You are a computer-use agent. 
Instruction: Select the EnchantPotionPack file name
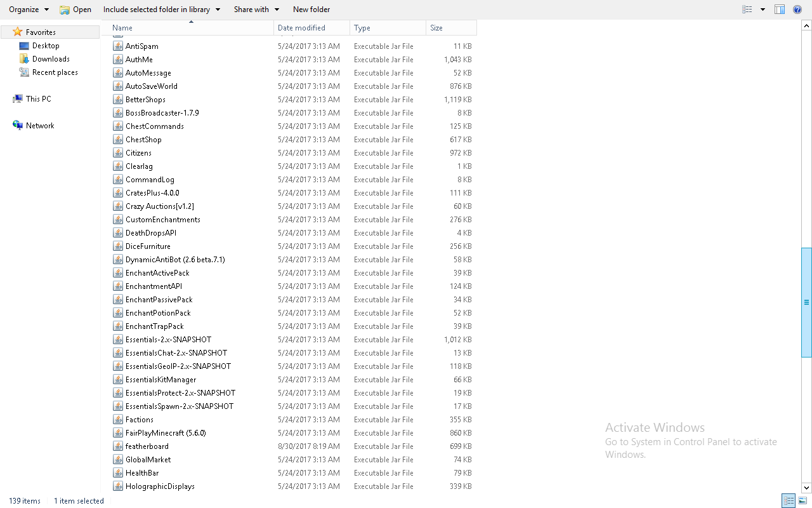point(158,313)
